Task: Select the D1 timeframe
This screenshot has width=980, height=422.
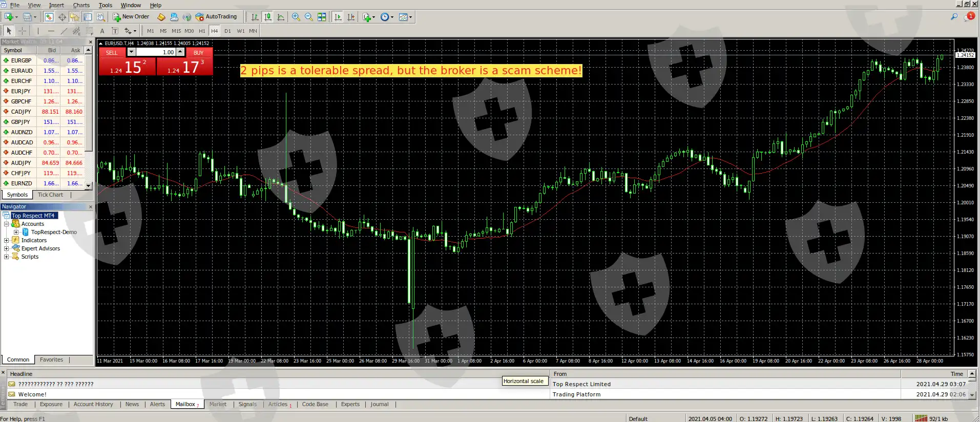Action: click(x=227, y=31)
